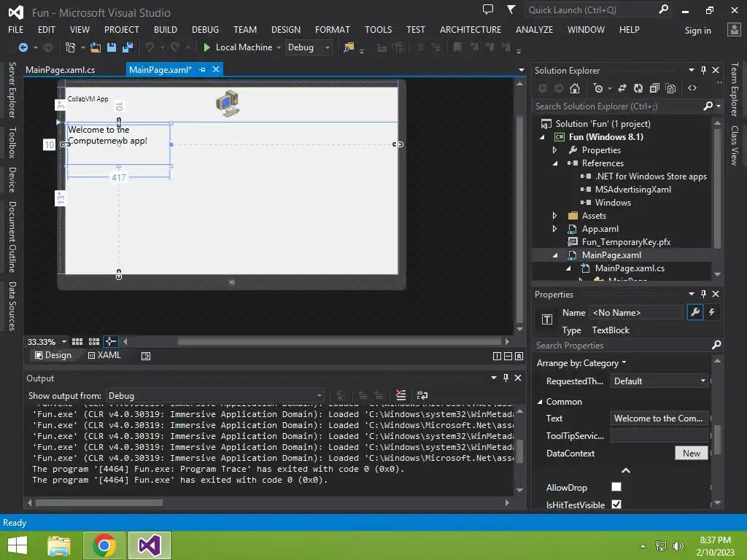
Task: Click the Solution Explorer Refresh icon
Action: (x=638, y=88)
